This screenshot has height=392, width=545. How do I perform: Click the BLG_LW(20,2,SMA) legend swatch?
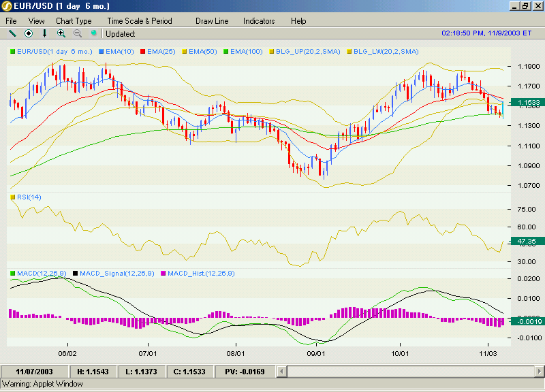349,52
